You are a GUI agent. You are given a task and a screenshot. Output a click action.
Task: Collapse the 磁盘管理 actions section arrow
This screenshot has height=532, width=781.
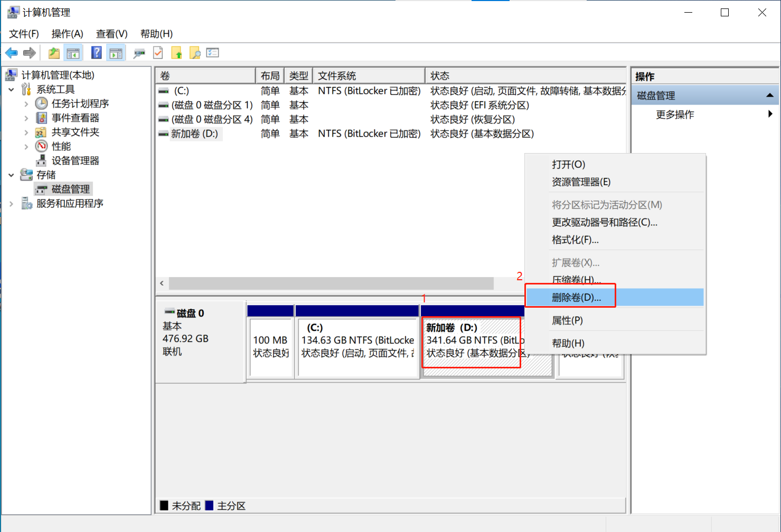tap(769, 96)
